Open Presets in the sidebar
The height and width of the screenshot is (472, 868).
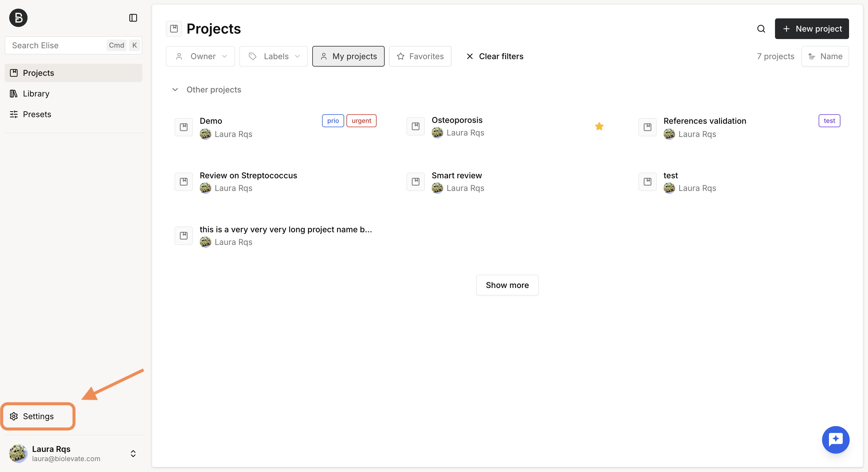[x=73, y=114]
